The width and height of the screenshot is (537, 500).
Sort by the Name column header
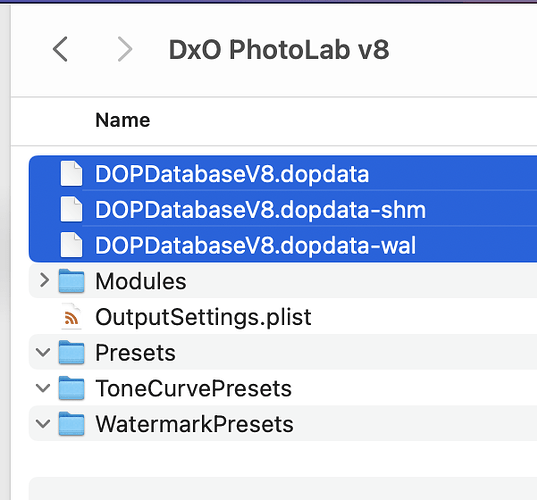coord(123,120)
